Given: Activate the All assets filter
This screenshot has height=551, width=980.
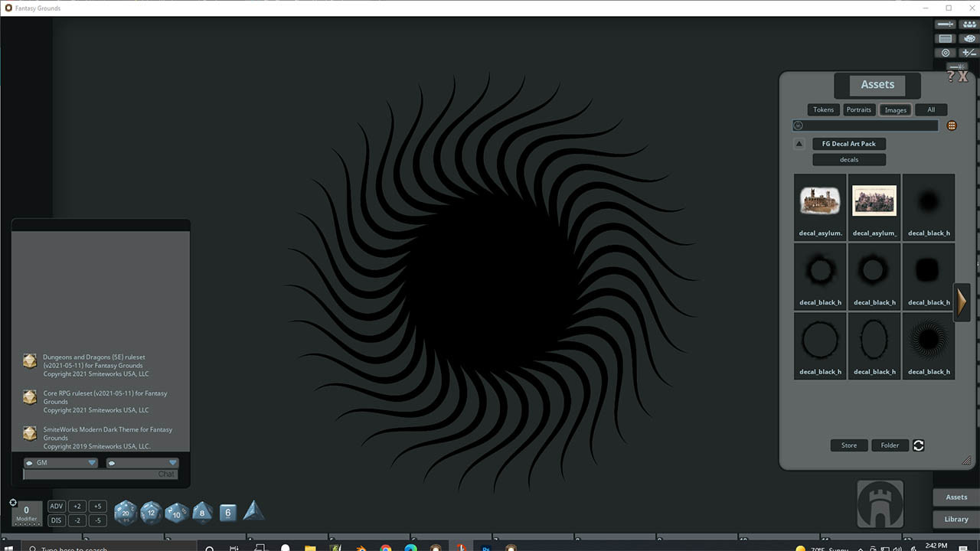Looking at the screenshot, I should pyautogui.click(x=931, y=109).
